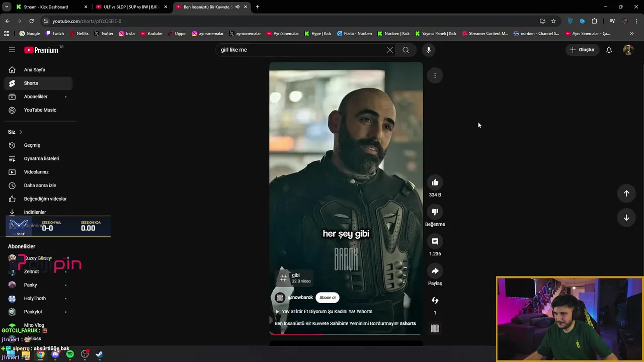Viewport: 644px width, 362px height.
Task: Open the @nowbarok channel link
Action: click(300, 298)
